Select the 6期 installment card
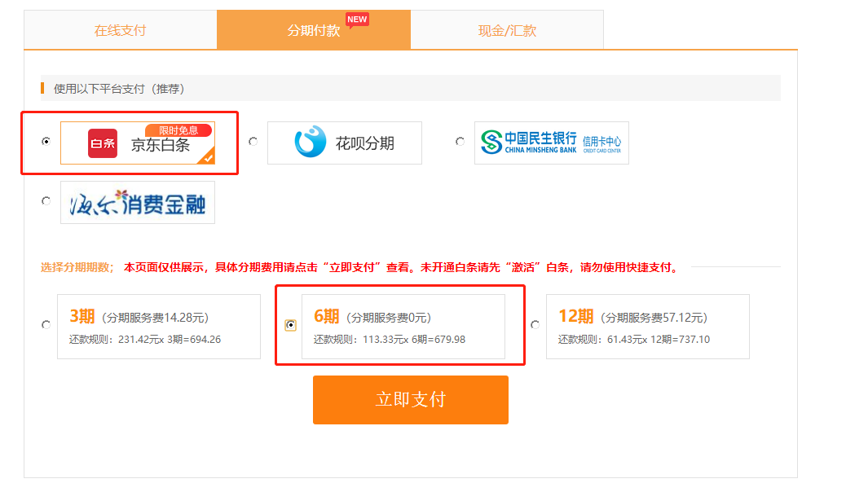This screenshot has width=868, height=492. (405, 326)
